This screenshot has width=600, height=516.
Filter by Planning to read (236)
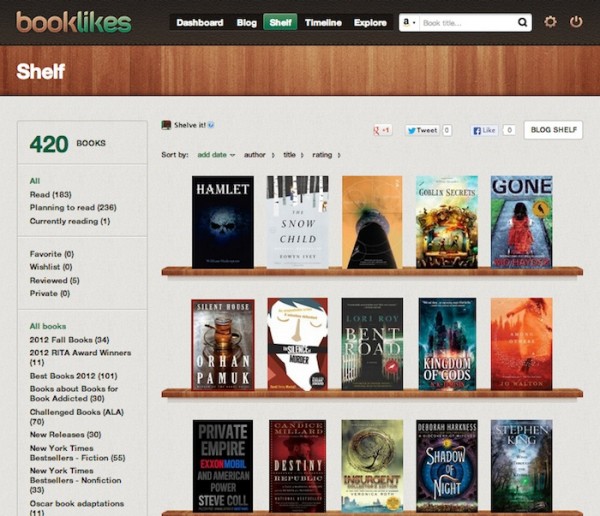coord(73,207)
